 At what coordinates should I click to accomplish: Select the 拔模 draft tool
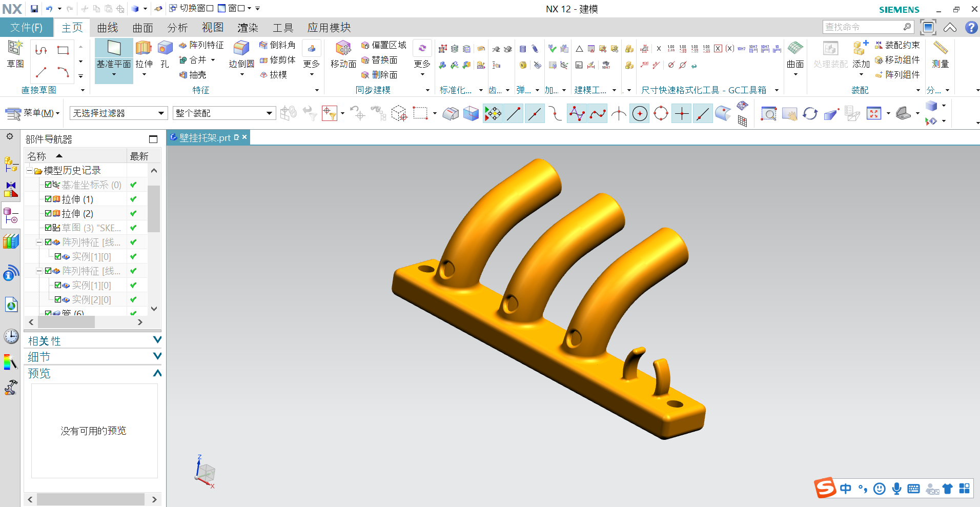tap(273, 75)
